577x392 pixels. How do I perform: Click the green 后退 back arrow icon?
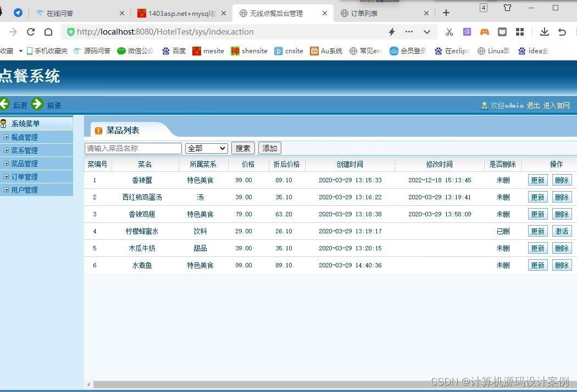pyautogui.click(x=4, y=104)
